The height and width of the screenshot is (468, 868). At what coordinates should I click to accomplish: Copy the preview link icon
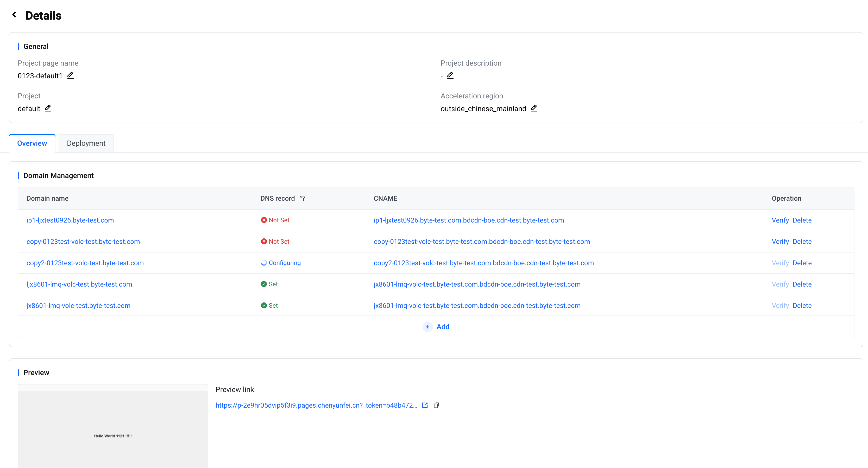(436, 405)
